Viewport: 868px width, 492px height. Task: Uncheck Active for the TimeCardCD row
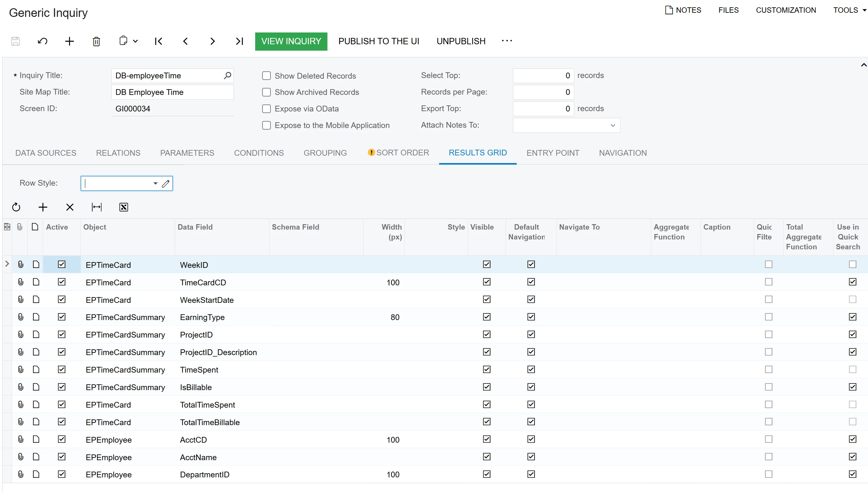pyautogui.click(x=61, y=282)
